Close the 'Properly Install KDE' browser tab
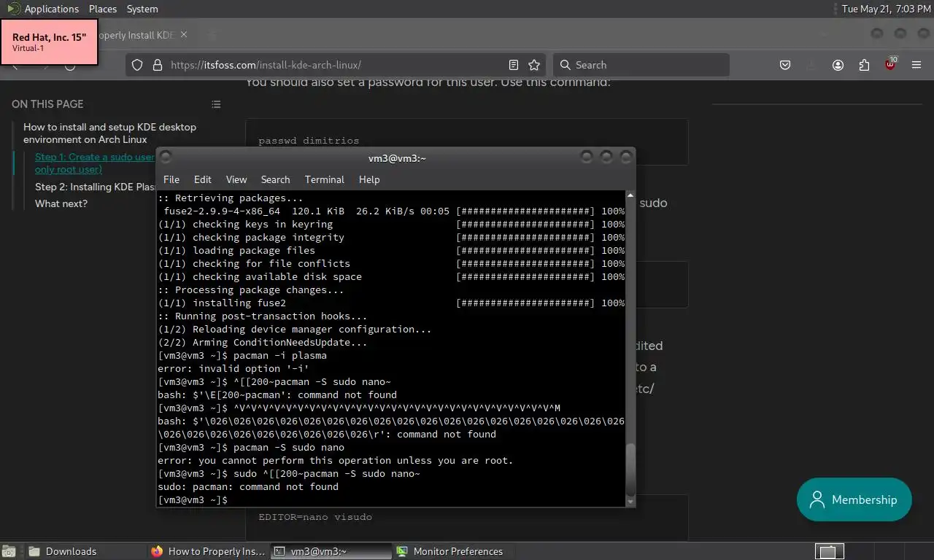 [184, 34]
